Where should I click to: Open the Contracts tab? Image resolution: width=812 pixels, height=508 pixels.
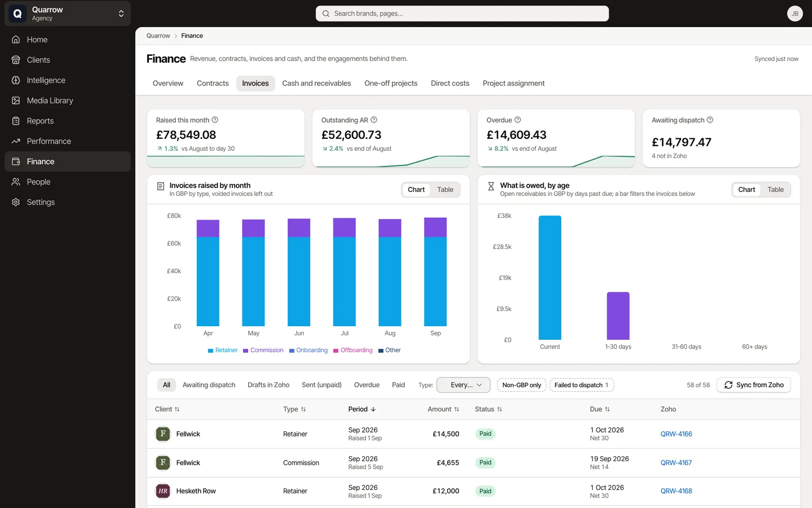point(213,84)
